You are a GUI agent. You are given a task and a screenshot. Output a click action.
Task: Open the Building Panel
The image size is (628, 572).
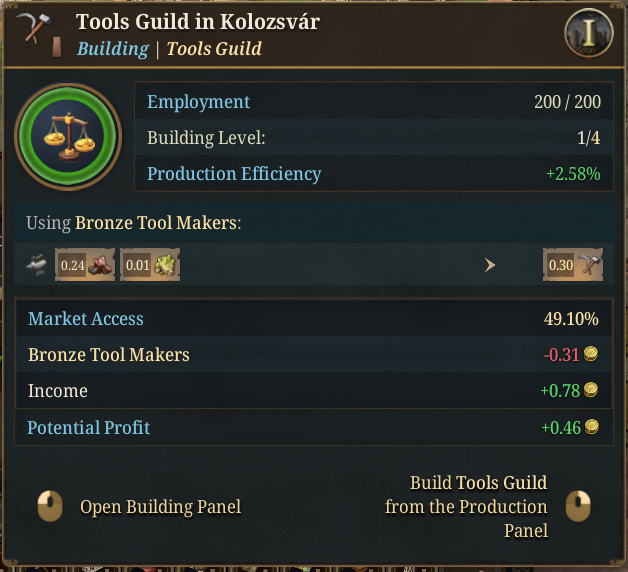click(160, 507)
